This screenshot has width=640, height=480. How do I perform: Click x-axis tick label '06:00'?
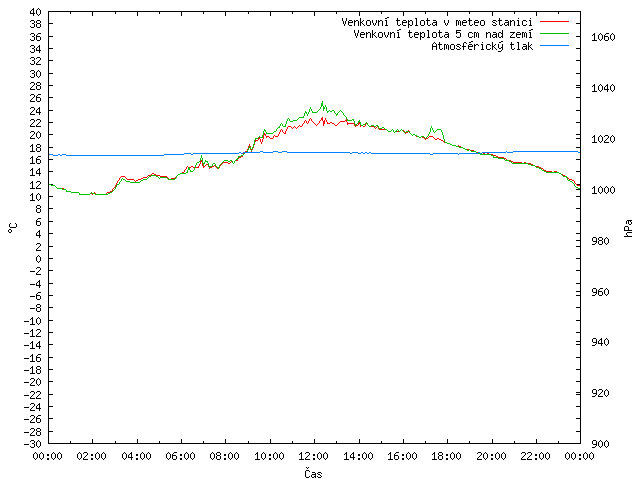pos(180,456)
